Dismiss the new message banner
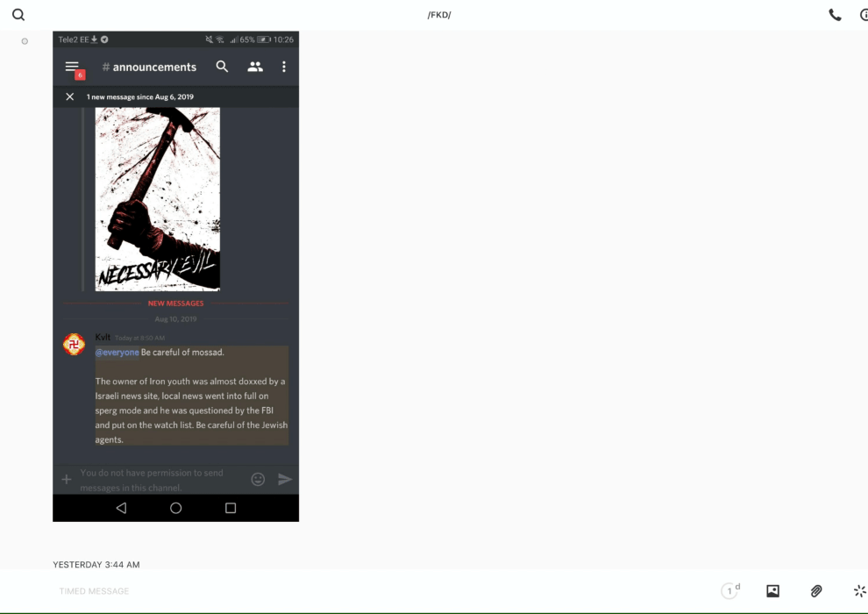 click(x=70, y=96)
